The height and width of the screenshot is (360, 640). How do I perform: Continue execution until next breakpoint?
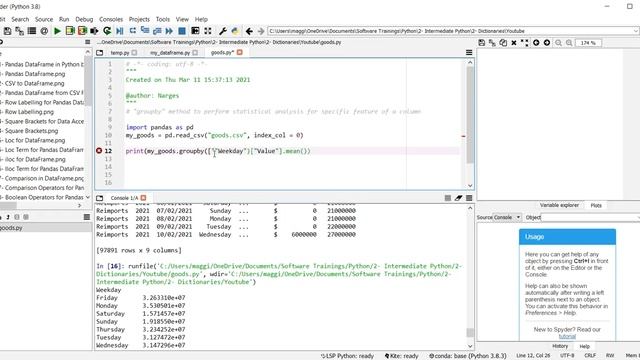tap(169, 31)
